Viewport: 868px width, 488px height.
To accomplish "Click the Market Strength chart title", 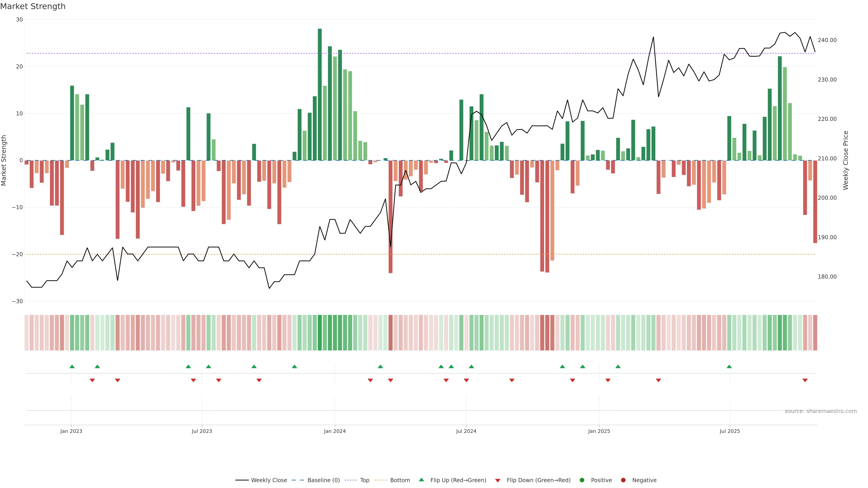I will [33, 6].
